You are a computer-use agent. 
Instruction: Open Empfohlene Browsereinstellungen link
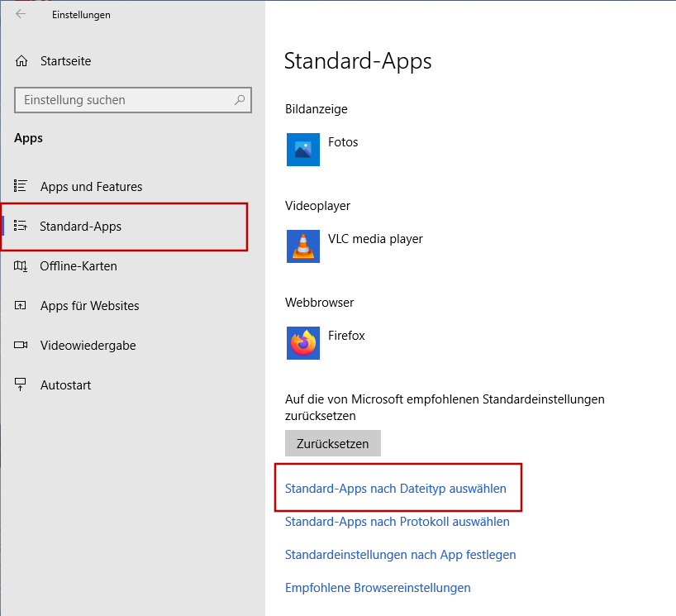point(378,588)
